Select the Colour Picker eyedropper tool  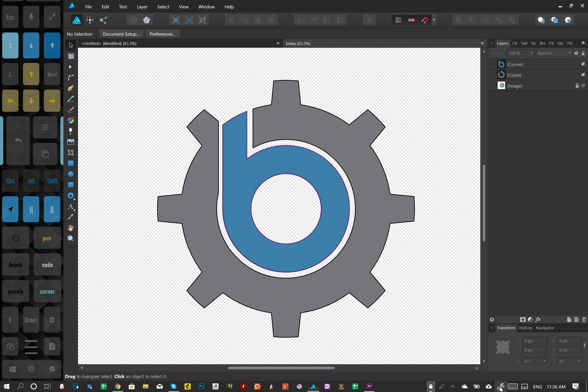71,217
